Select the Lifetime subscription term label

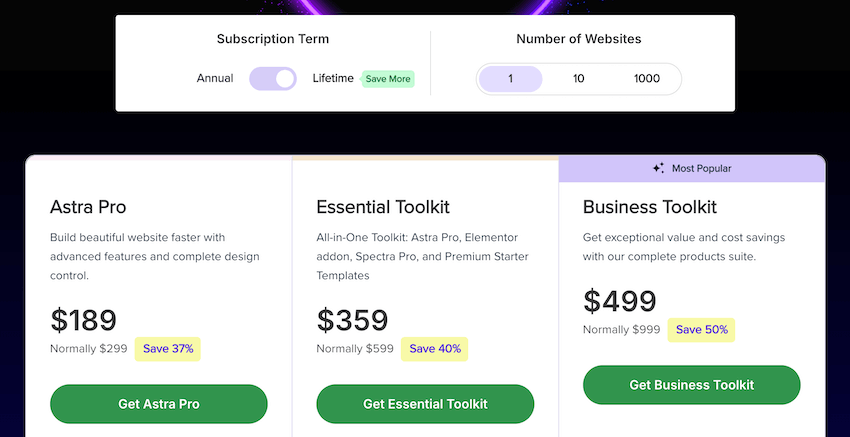[333, 79]
